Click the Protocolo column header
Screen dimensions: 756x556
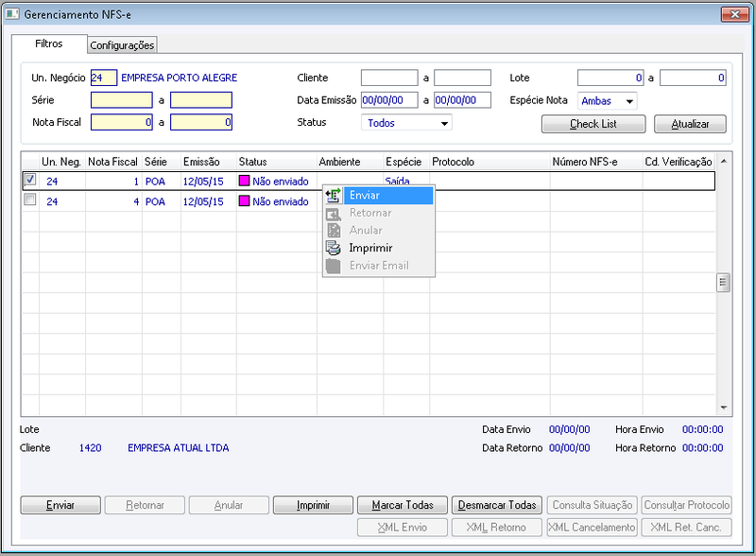[x=490, y=162]
